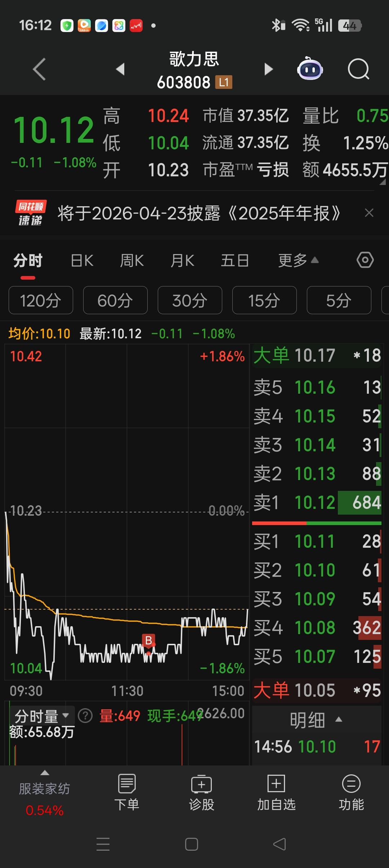Dismiss the annual report notice

369,213
